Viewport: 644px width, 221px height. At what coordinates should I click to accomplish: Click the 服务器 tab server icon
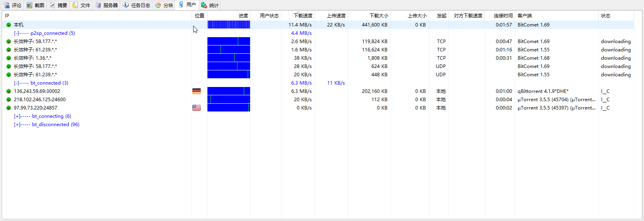[98, 5]
